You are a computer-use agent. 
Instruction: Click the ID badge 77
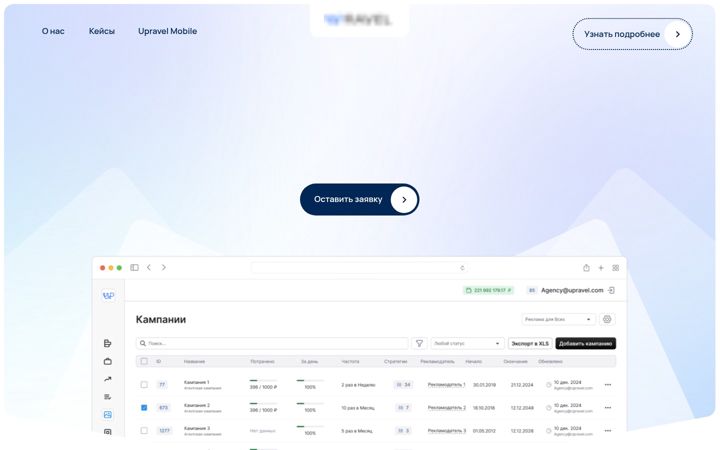click(162, 384)
